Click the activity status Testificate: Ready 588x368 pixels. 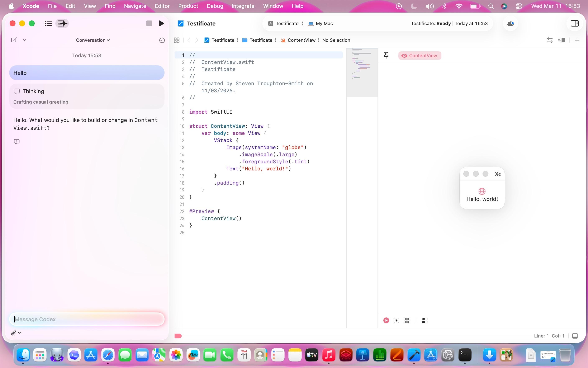tap(449, 23)
